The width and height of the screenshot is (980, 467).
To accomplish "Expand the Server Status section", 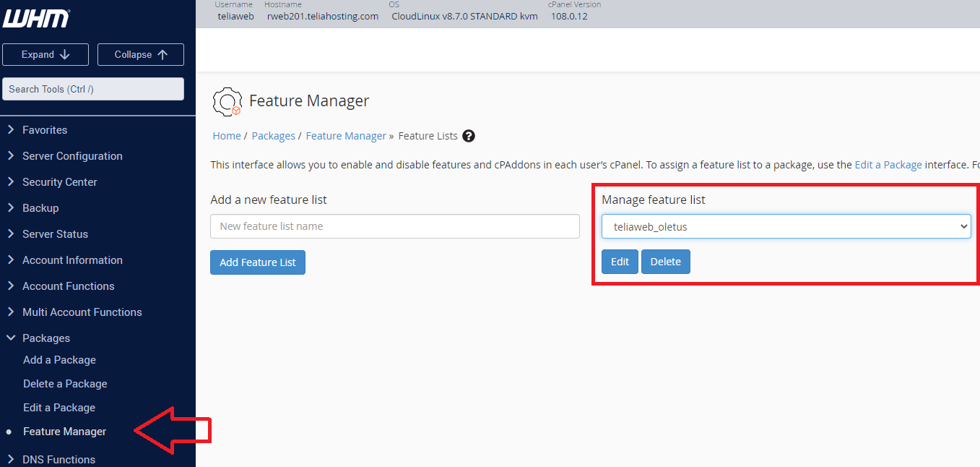I will (x=55, y=234).
